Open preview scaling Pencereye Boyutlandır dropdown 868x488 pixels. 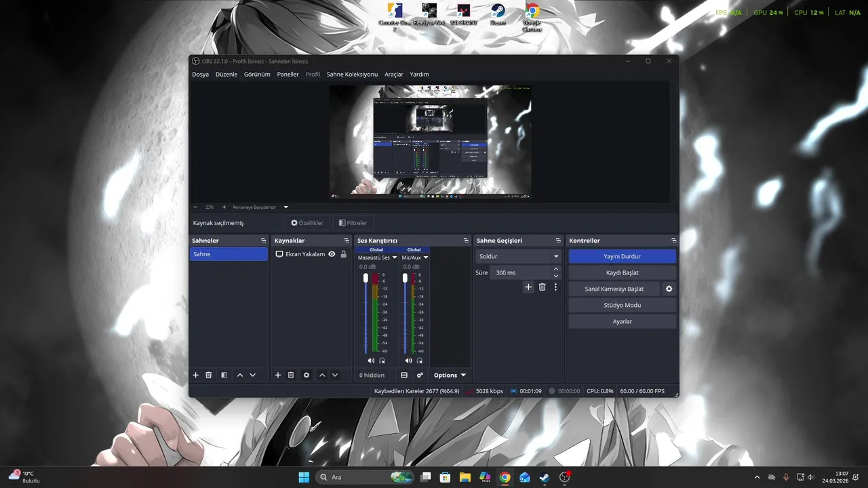(x=285, y=207)
